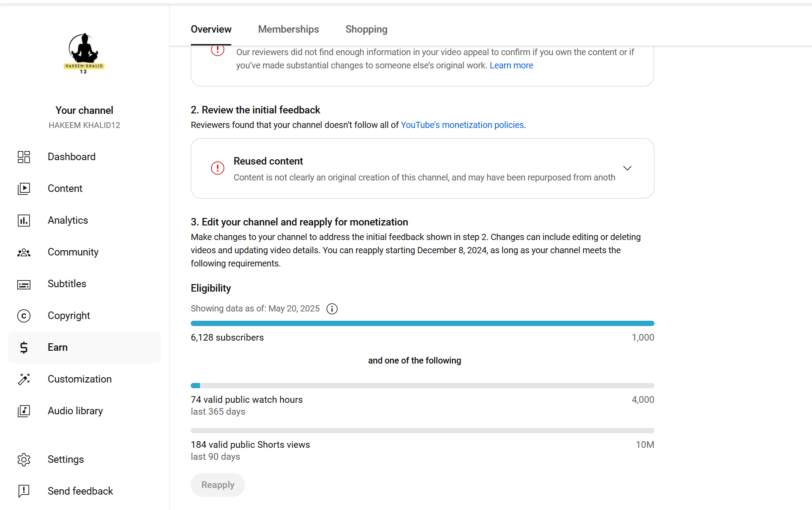
Task: Switch to the Shopping tab
Action: 366,29
